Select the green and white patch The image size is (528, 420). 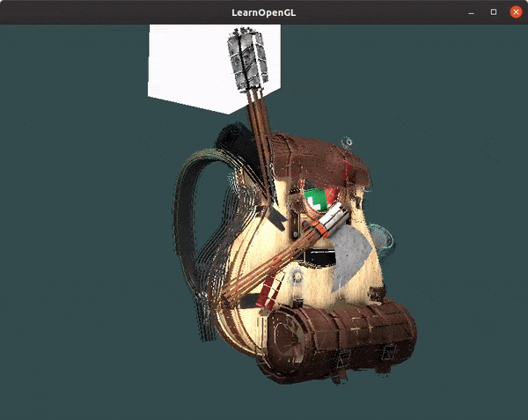pos(313,202)
